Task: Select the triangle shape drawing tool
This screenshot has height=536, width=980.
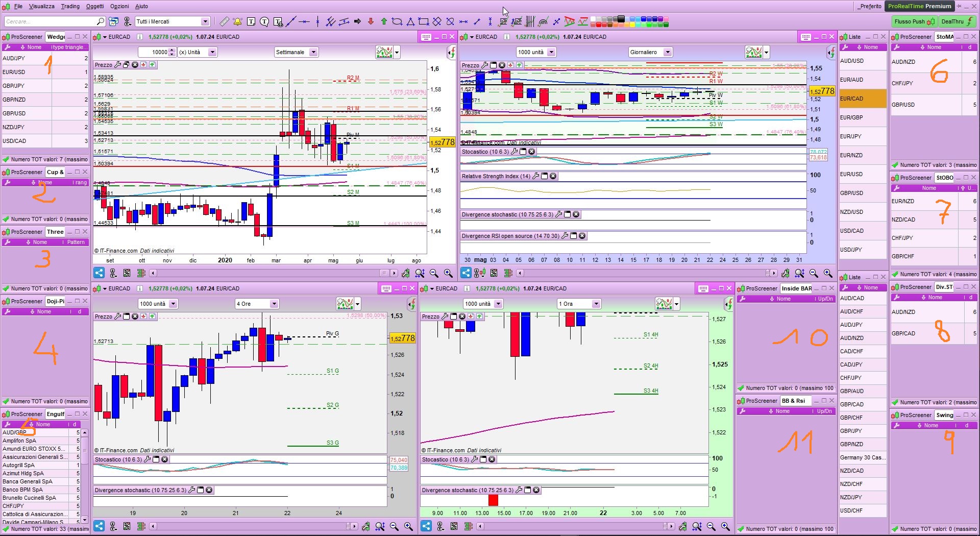Action: point(410,21)
